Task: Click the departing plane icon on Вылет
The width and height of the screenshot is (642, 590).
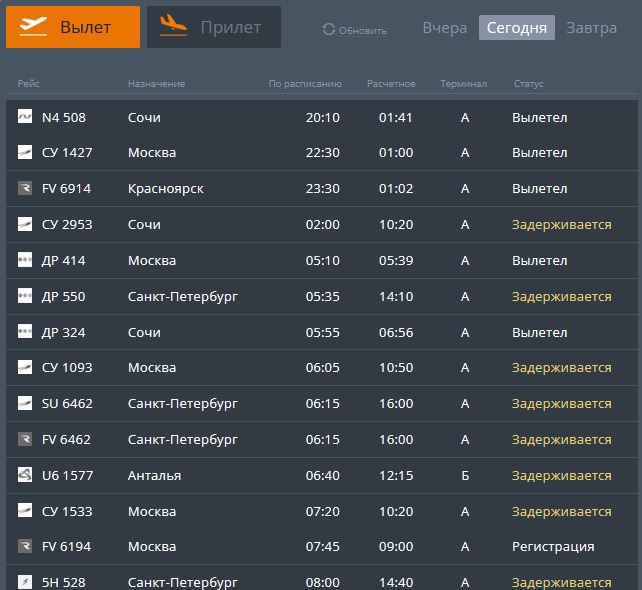Action: click(33, 27)
